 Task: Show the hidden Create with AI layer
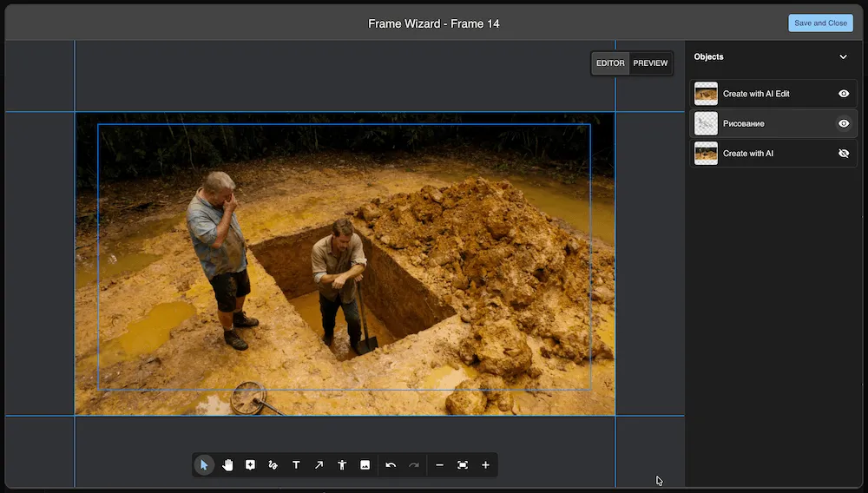pos(844,154)
